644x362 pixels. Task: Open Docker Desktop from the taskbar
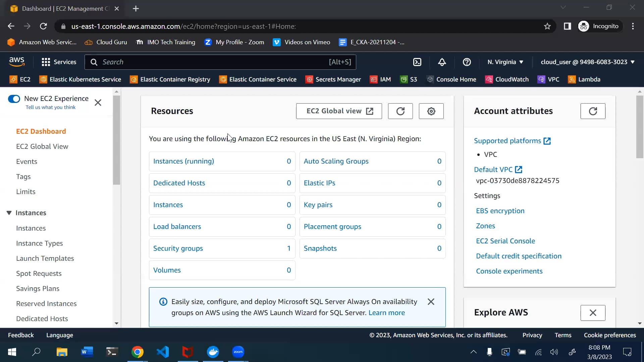(x=213, y=352)
